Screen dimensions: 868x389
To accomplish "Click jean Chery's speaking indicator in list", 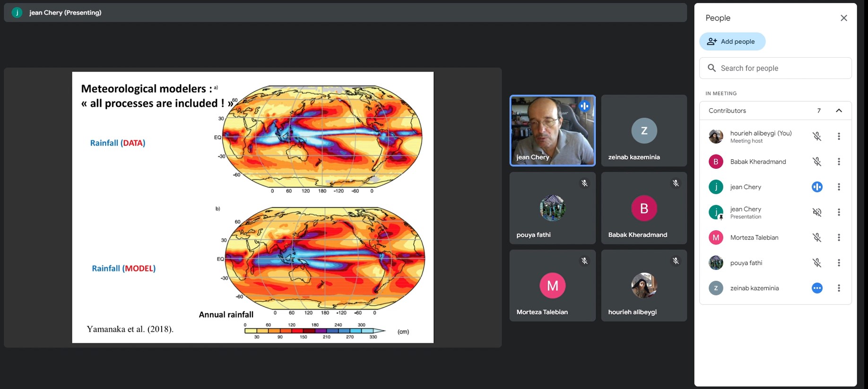I will pyautogui.click(x=816, y=187).
